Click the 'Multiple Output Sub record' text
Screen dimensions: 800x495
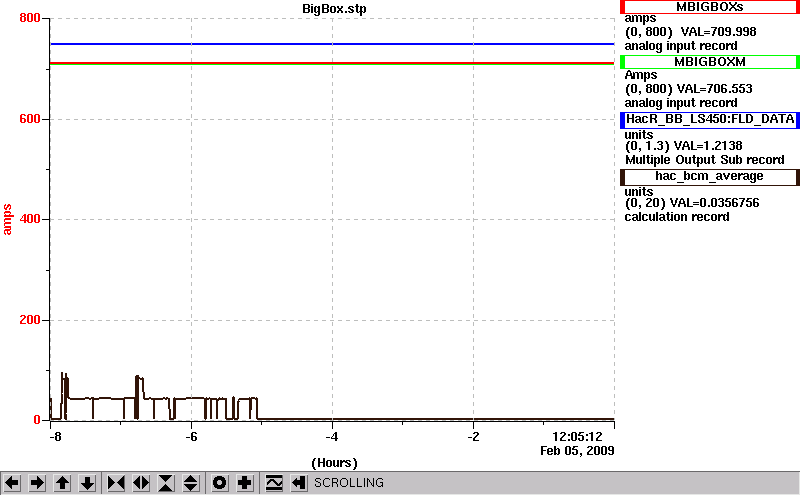(705, 160)
